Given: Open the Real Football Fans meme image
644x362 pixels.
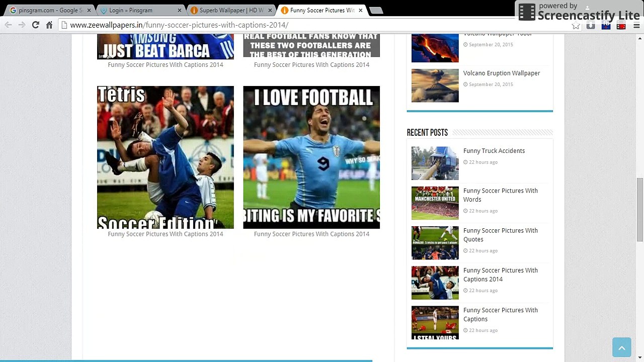Looking at the screenshot, I should coord(311,46).
